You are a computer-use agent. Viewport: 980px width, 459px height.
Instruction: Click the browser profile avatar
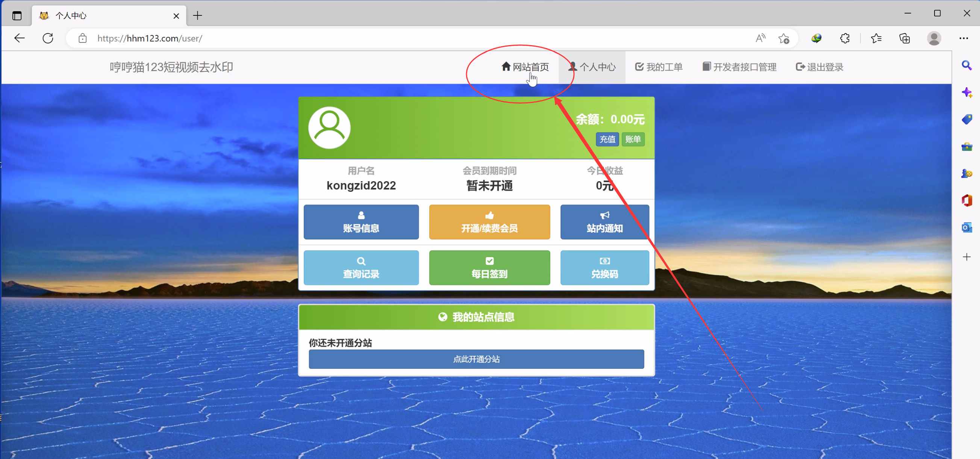[x=934, y=38]
